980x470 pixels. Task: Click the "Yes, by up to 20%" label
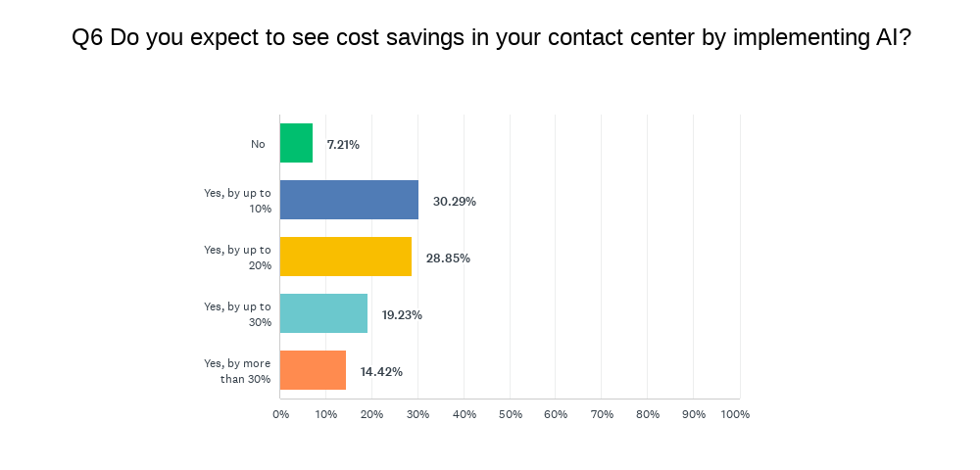click(x=237, y=258)
